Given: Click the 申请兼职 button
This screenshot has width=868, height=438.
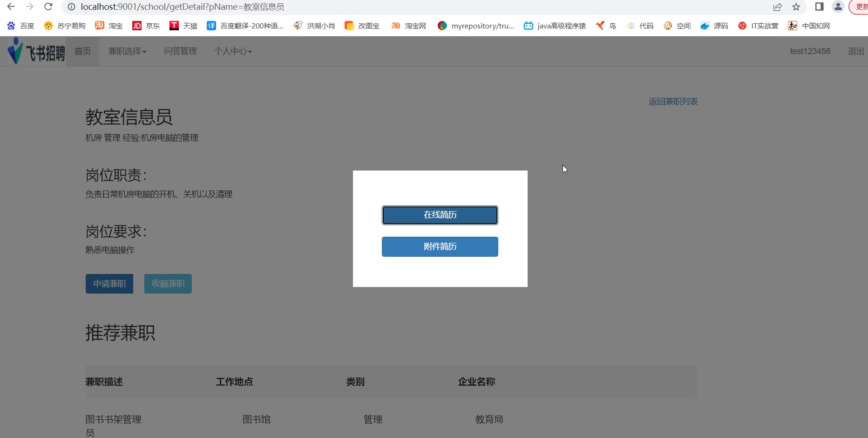Looking at the screenshot, I should 109,284.
